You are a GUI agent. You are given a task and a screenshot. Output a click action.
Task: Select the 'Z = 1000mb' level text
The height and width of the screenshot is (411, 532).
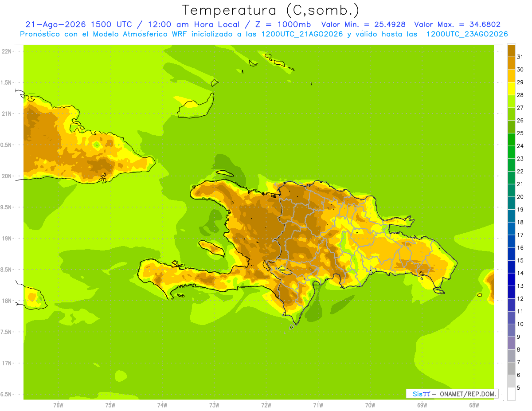[x=282, y=24]
